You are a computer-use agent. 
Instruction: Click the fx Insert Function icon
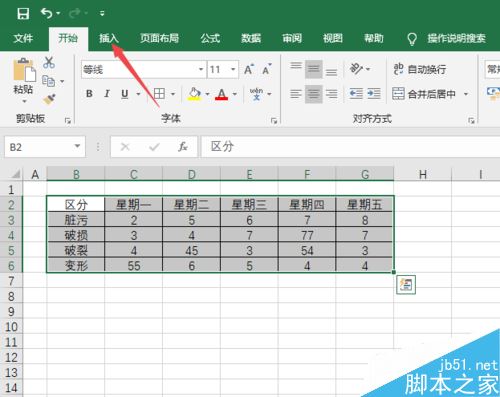point(183,146)
